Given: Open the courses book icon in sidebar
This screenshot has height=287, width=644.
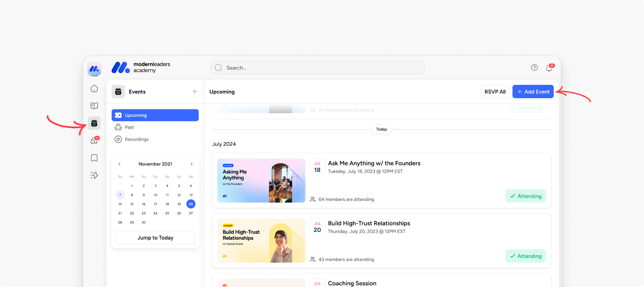Looking at the screenshot, I should (x=94, y=106).
